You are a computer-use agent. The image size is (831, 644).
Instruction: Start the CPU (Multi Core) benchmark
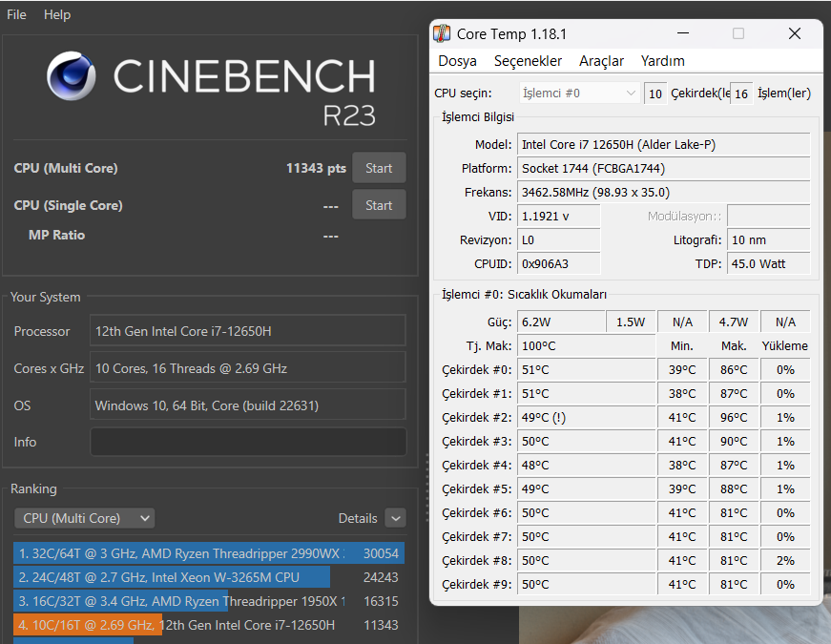[x=379, y=168]
